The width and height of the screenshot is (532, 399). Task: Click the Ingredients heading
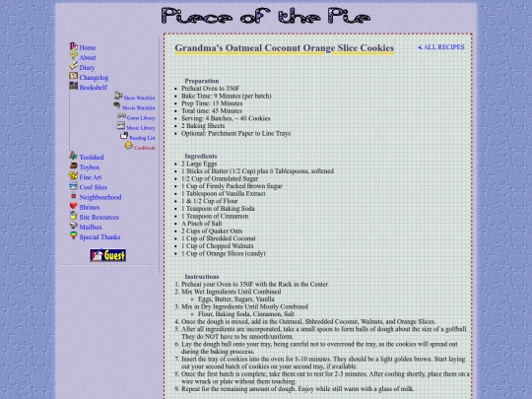click(201, 157)
